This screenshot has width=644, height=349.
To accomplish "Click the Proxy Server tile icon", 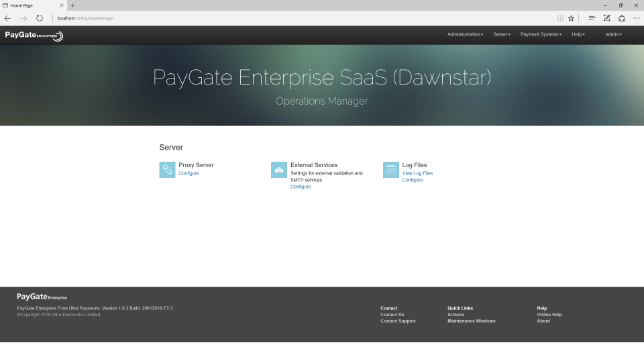I will (x=167, y=170).
